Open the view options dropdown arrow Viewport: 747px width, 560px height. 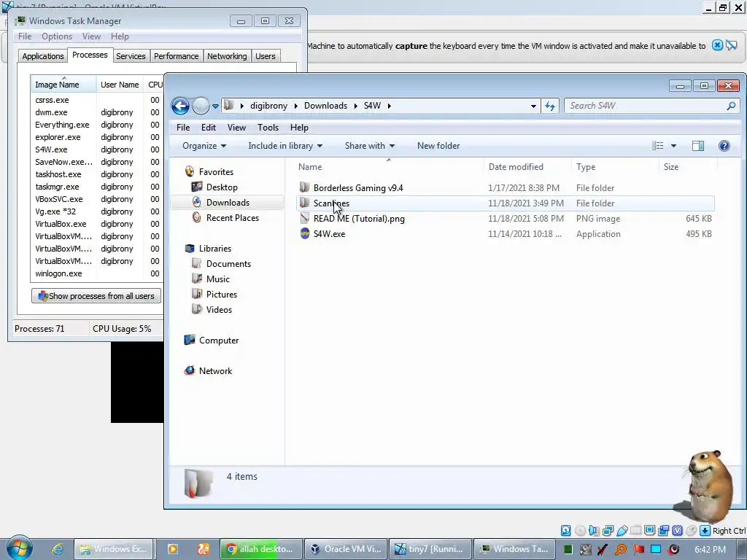673,146
